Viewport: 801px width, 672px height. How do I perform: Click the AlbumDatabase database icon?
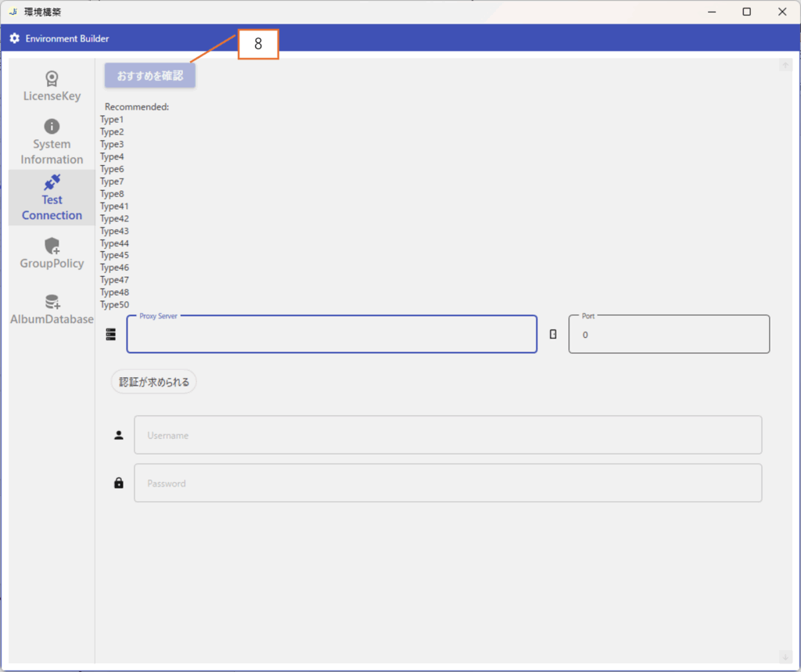click(x=52, y=302)
